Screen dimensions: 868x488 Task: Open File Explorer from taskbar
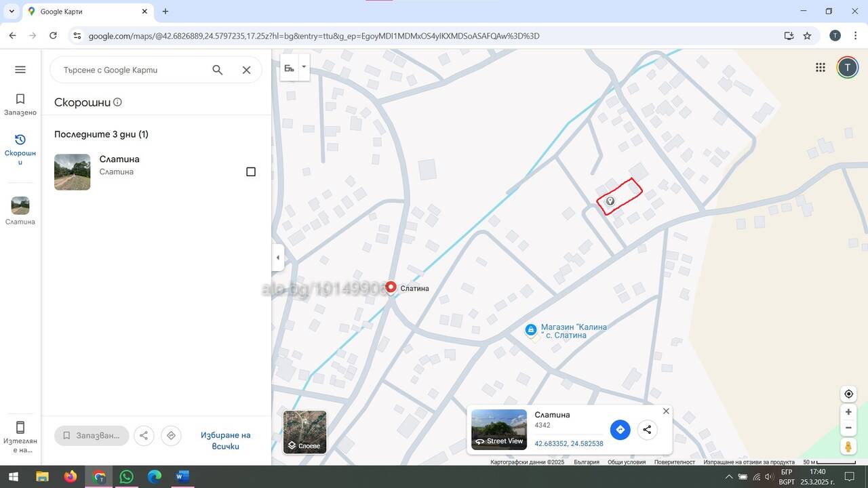(x=42, y=476)
